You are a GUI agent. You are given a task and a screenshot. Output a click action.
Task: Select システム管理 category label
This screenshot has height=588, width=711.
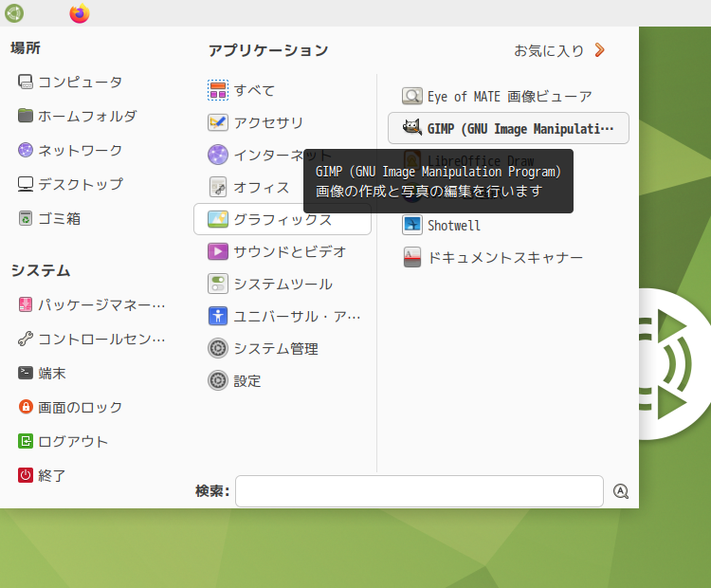[x=276, y=348]
